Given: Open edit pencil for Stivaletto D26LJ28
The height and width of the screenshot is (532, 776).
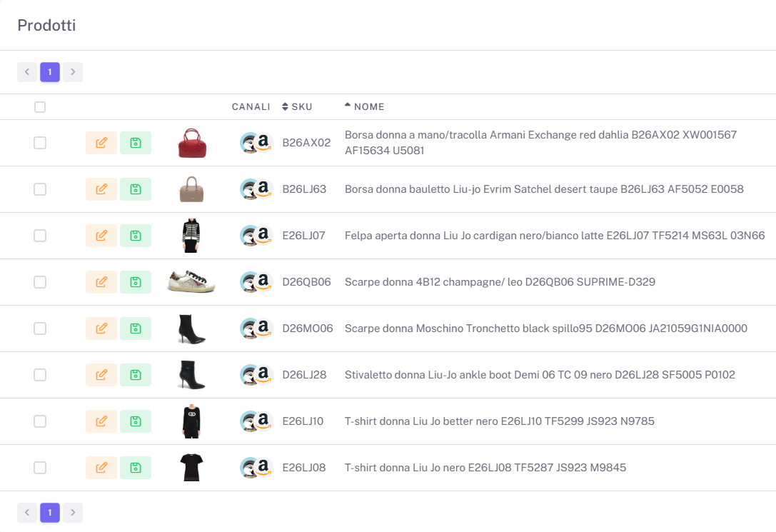Looking at the screenshot, I should pyautogui.click(x=101, y=375).
